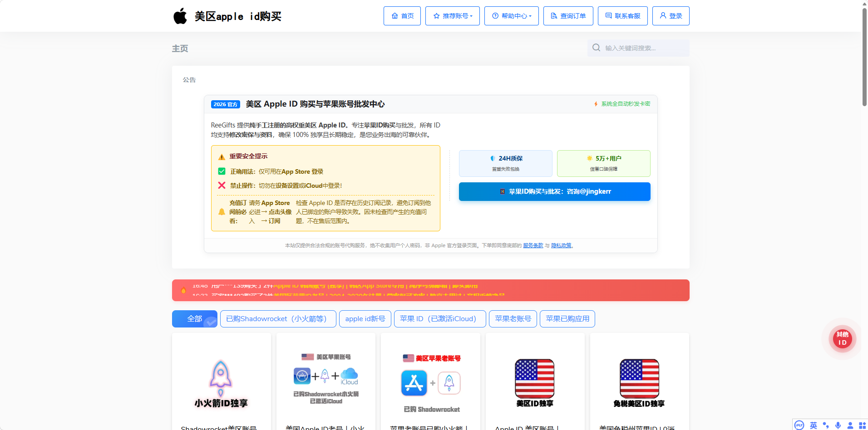Click the red X beside 禁止操作
The height and width of the screenshot is (430, 868).
[x=222, y=185]
